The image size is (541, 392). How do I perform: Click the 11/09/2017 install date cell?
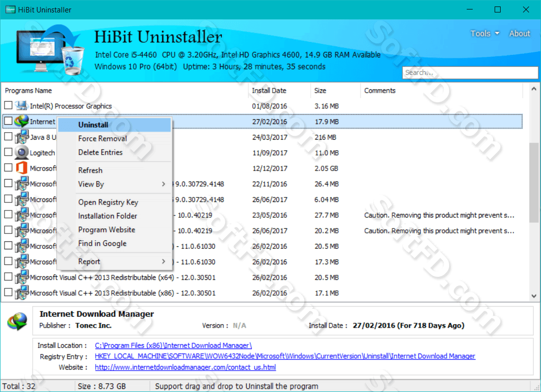coord(270,153)
